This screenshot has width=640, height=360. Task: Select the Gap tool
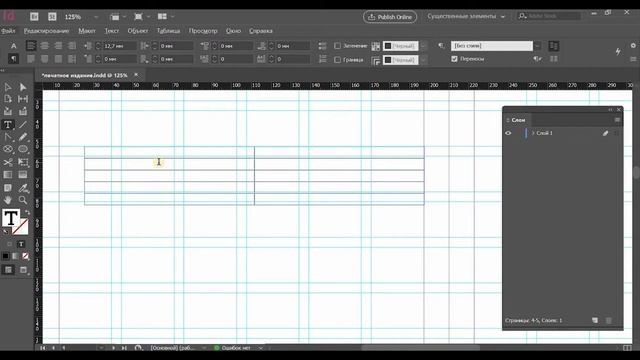click(23, 99)
